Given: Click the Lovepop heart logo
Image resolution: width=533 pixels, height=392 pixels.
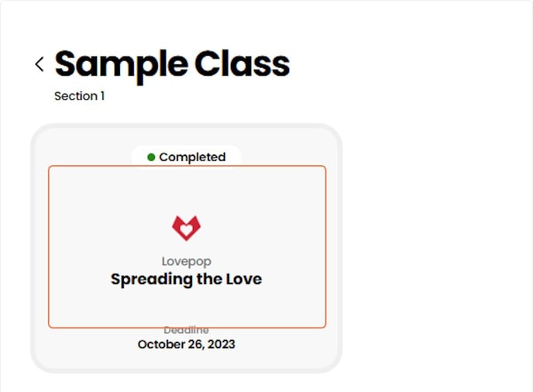Looking at the screenshot, I should tap(186, 228).
